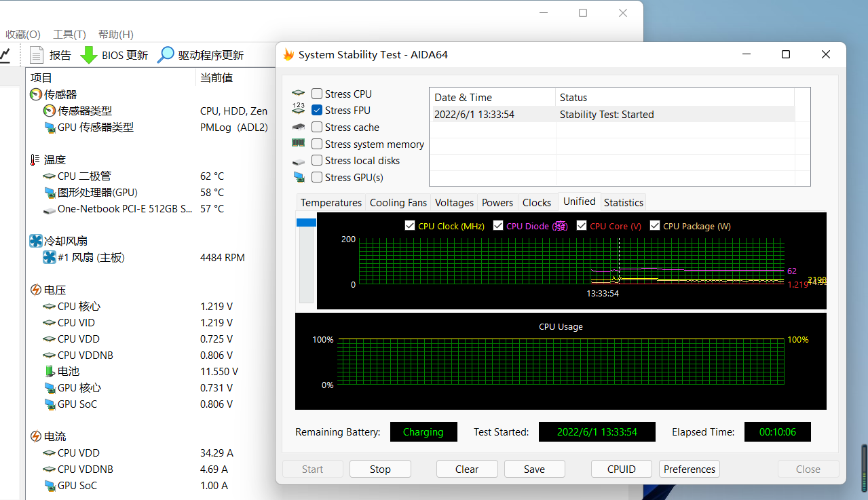Enable the Stress GPU(s) checkbox
This screenshot has height=500, width=868.
coord(317,177)
